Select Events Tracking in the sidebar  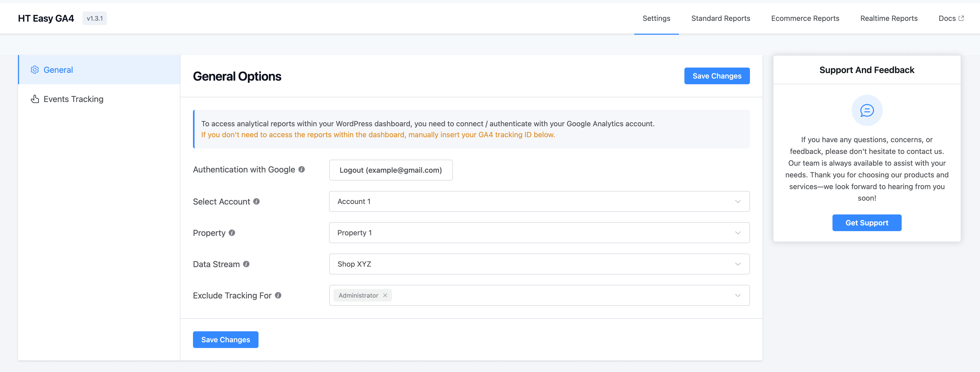pos(99,99)
